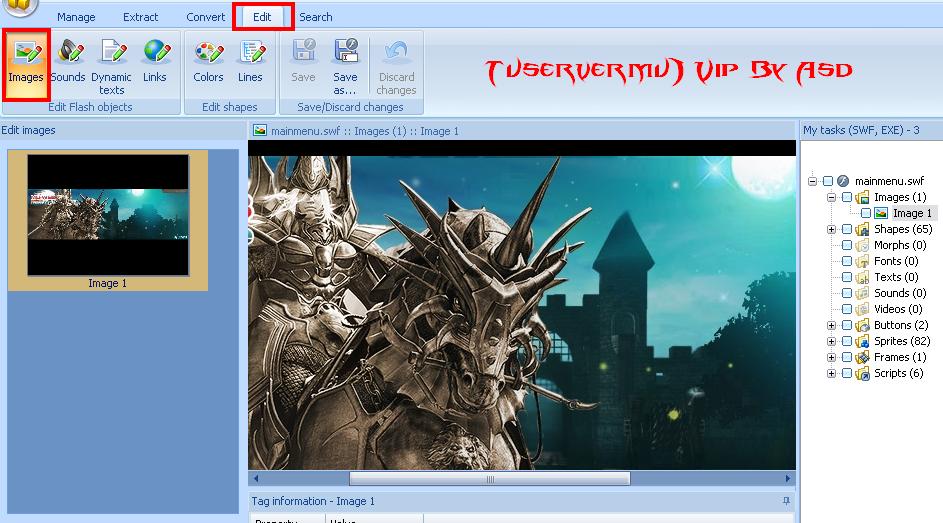Select the Frames (1) tree label
This screenshot has width=943, height=523.
coord(900,357)
